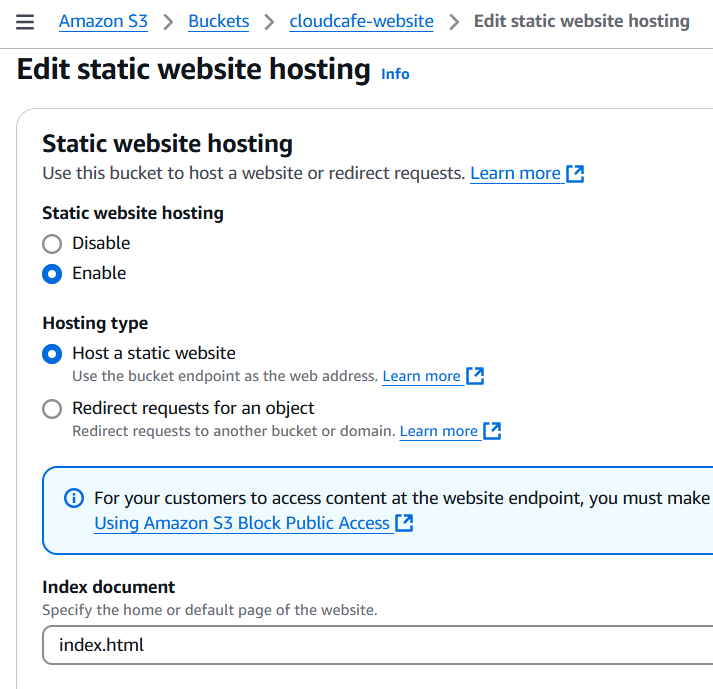
Task: Go to Amazon S3 breadcrumb
Action: [x=103, y=21]
